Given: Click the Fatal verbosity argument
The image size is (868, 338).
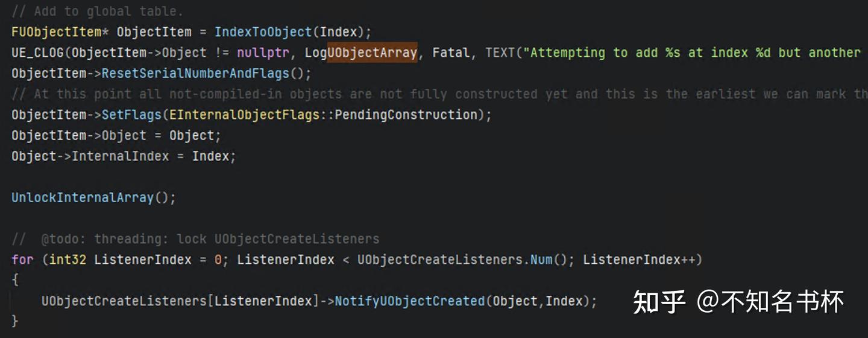Looking at the screenshot, I should pyautogui.click(x=450, y=53).
